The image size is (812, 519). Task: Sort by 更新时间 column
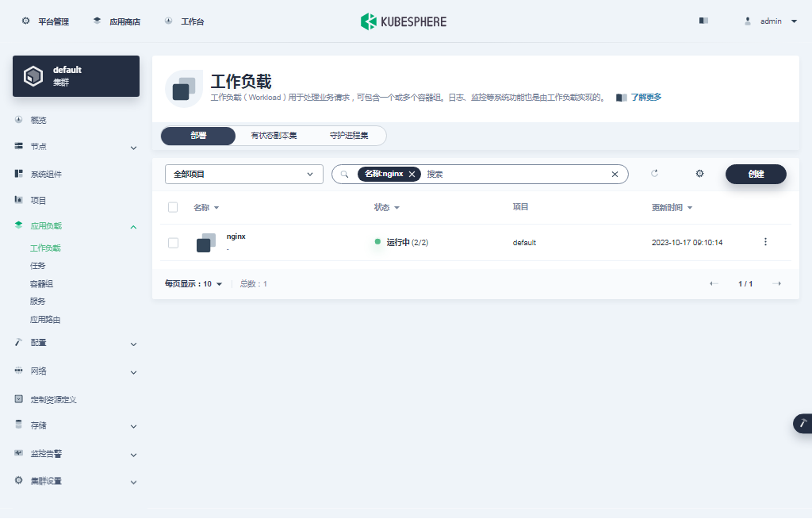672,207
